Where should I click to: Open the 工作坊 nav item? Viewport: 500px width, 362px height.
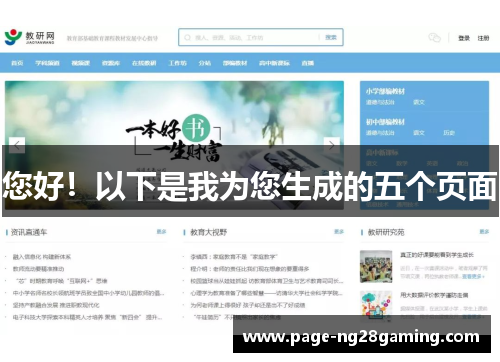177,63
